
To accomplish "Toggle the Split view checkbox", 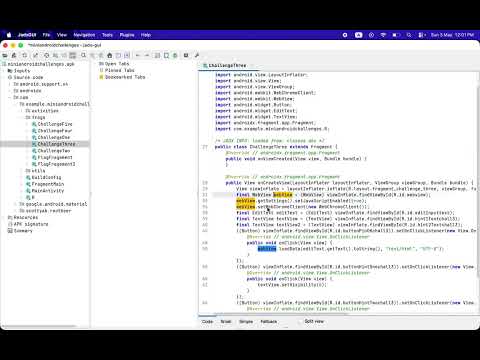I will click(301, 321).
